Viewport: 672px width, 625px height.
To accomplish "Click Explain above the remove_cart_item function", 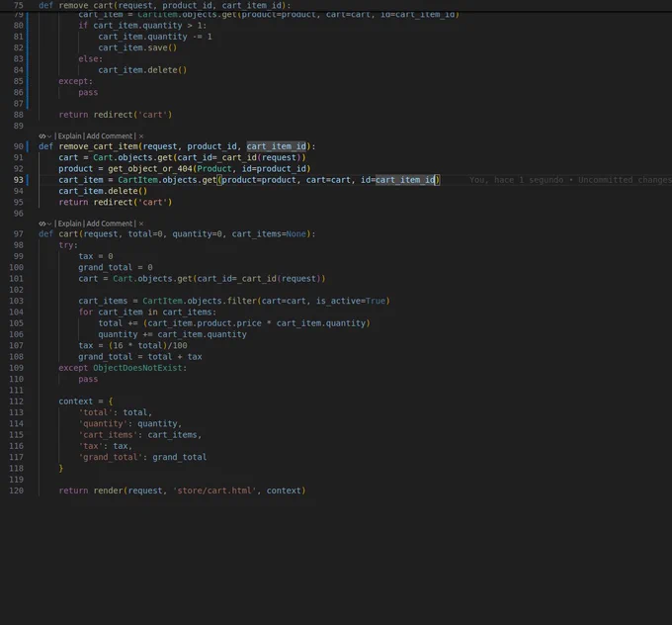I will coord(69,136).
